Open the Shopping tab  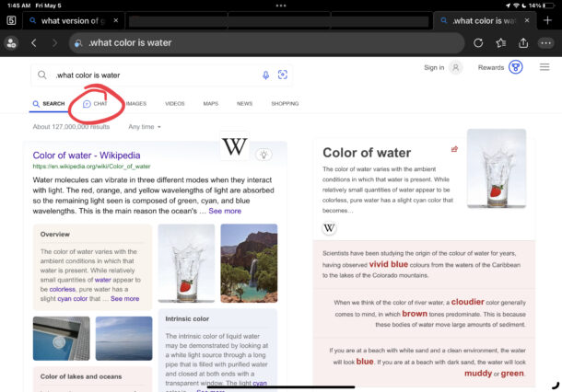coord(284,104)
